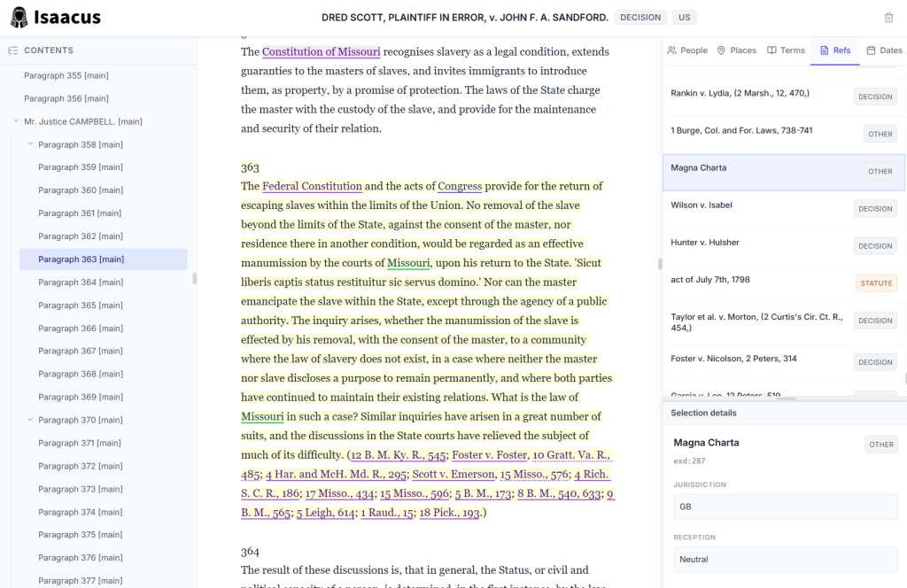Collapse the Paragraph 358 tree node
907x588 pixels.
click(x=31, y=144)
